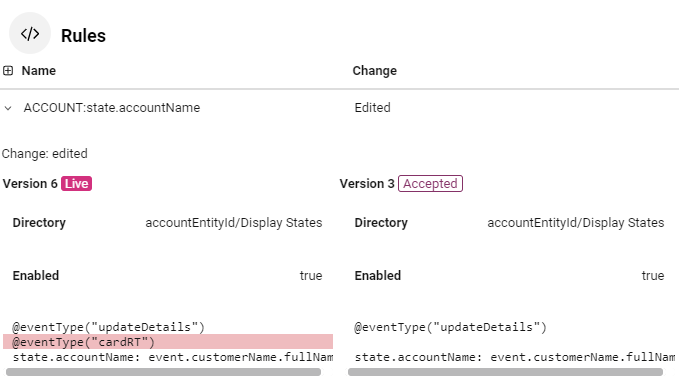Screen dimensions: 679x384
Task: Click the Live version badge
Action: (76, 184)
